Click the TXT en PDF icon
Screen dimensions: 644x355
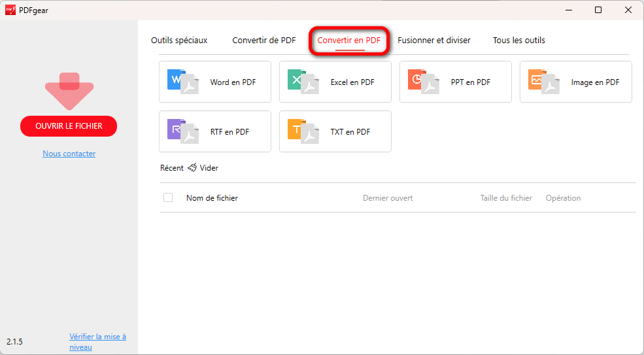pyautogui.click(x=303, y=131)
